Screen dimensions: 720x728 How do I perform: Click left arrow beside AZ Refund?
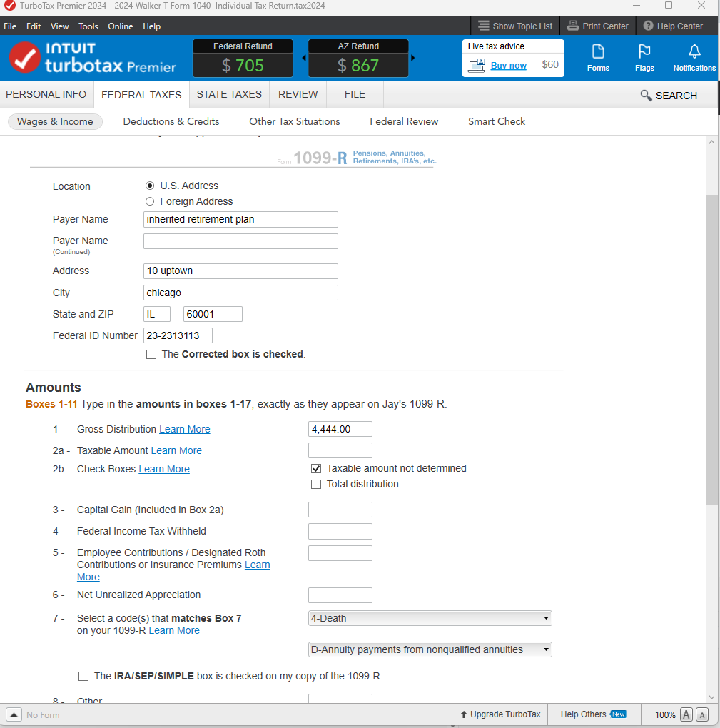[304, 58]
